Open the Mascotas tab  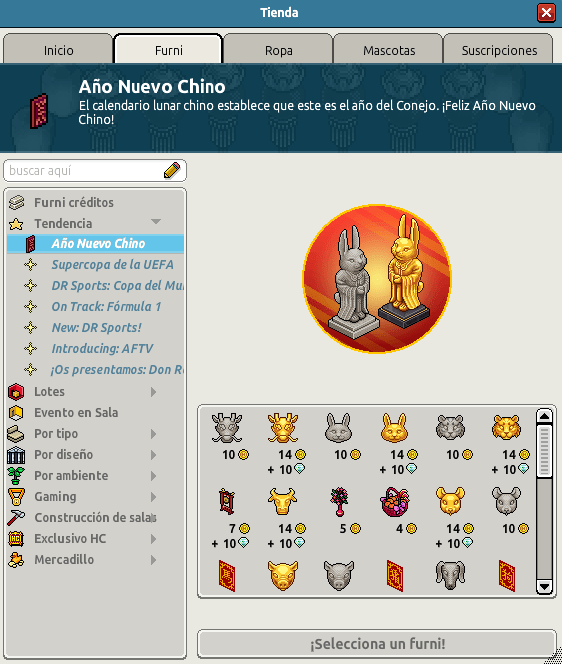388,49
